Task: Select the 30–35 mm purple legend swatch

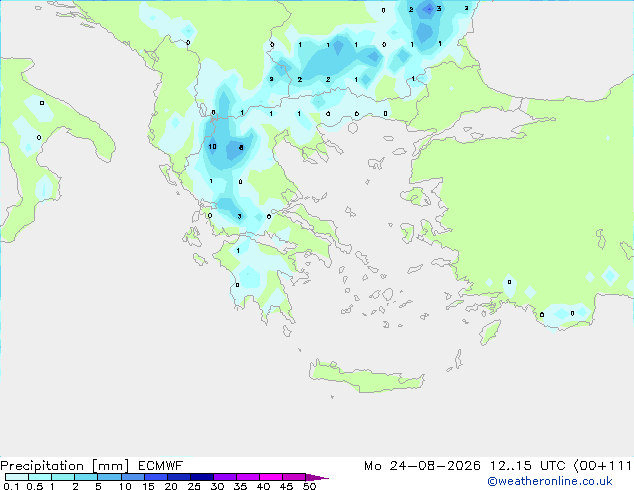Action: pos(225,477)
